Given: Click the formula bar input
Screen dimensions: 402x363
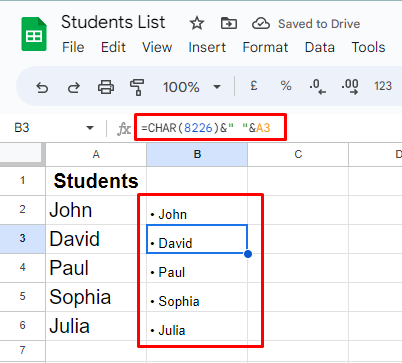Looking at the screenshot, I should [210, 128].
